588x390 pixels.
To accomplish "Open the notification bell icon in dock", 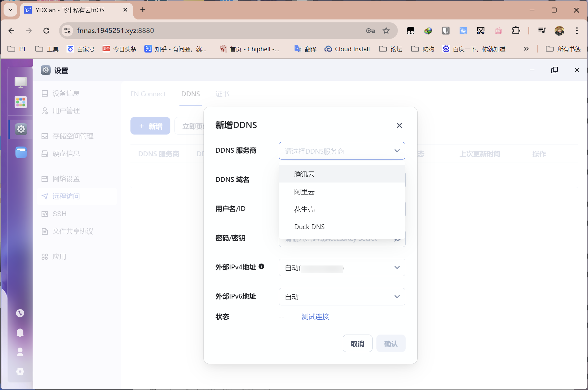I will click(20, 333).
